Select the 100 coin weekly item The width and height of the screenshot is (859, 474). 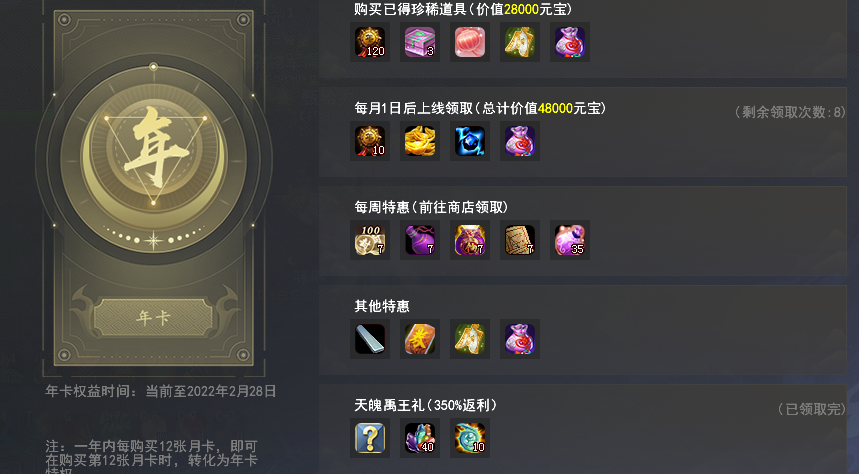[x=370, y=240]
